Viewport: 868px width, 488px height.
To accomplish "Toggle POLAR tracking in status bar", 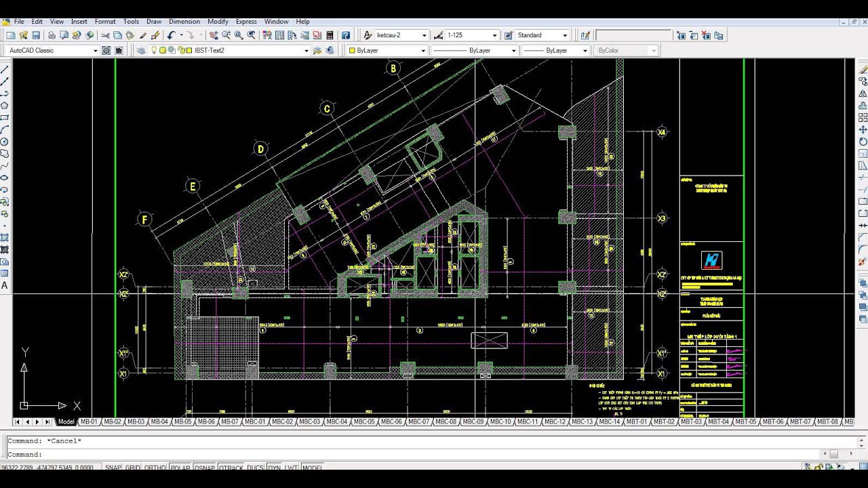I will pyautogui.click(x=180, y=468).
